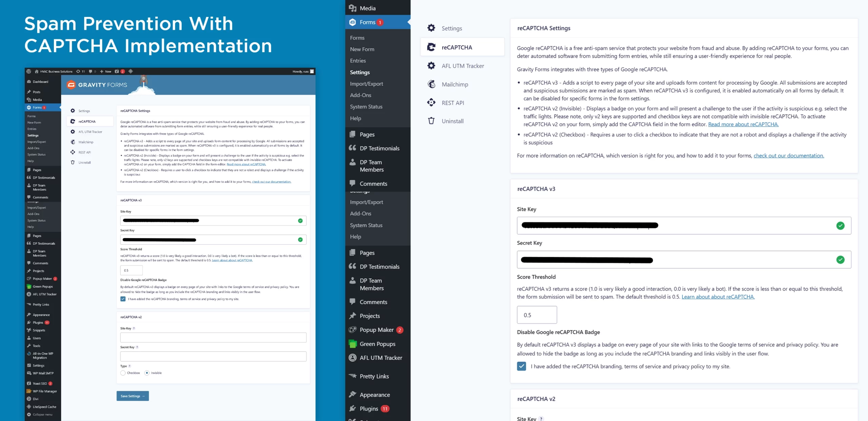Click the v3 Site Key field in enlarged view

point(684,226)
